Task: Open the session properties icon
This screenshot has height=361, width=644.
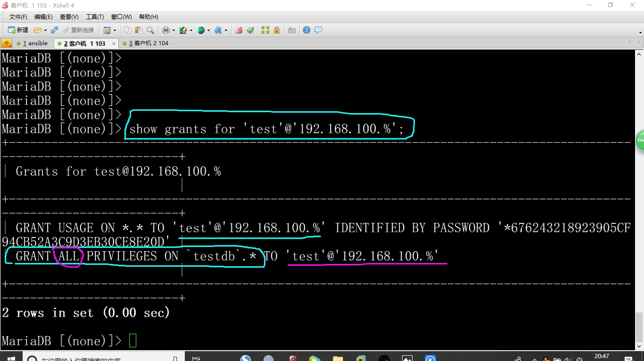Action: (x=107, y=30)
